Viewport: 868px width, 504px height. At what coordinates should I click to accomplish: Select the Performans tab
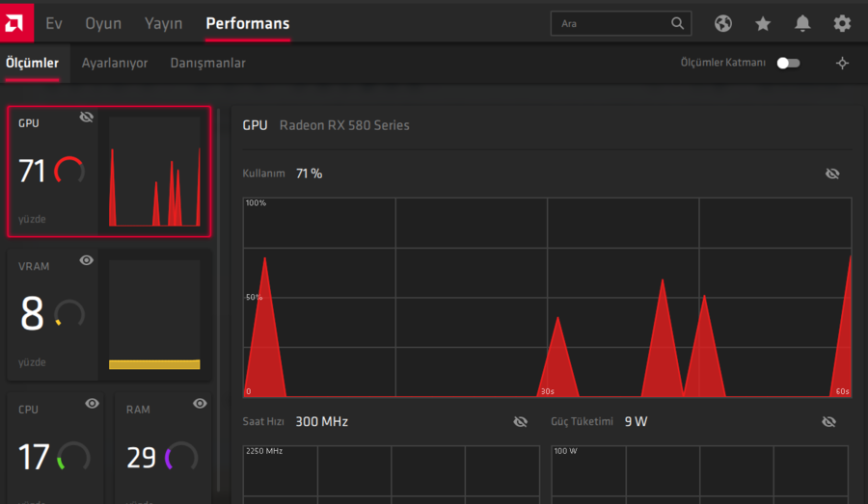click(248, 23)
